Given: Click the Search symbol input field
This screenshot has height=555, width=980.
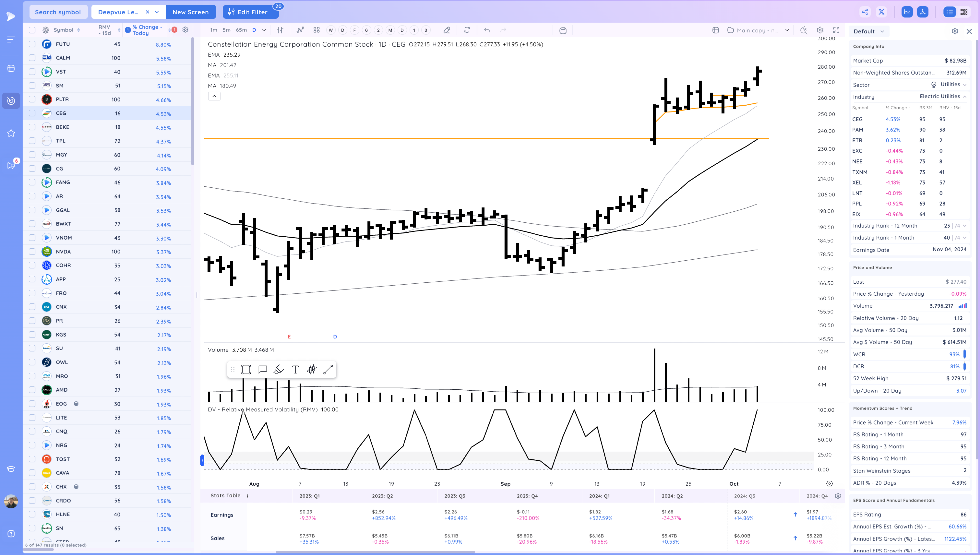Looking at the screenshot, I should point(58,12).
